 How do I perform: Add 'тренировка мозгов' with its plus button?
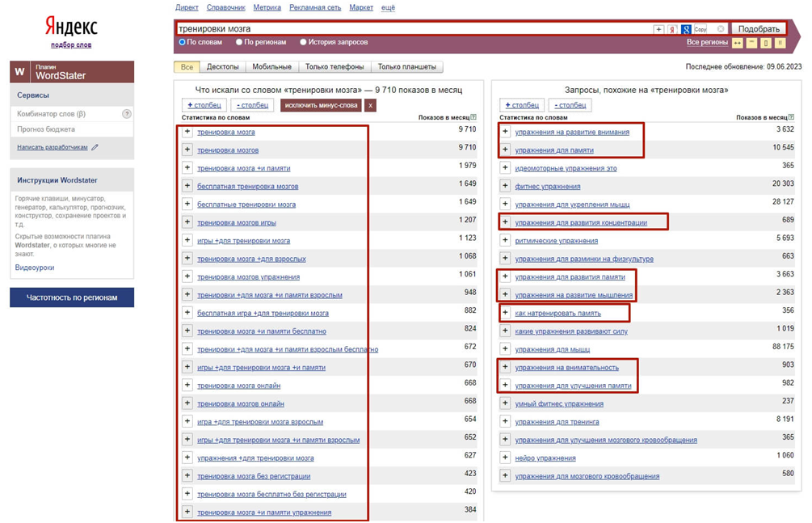point(187,150)
